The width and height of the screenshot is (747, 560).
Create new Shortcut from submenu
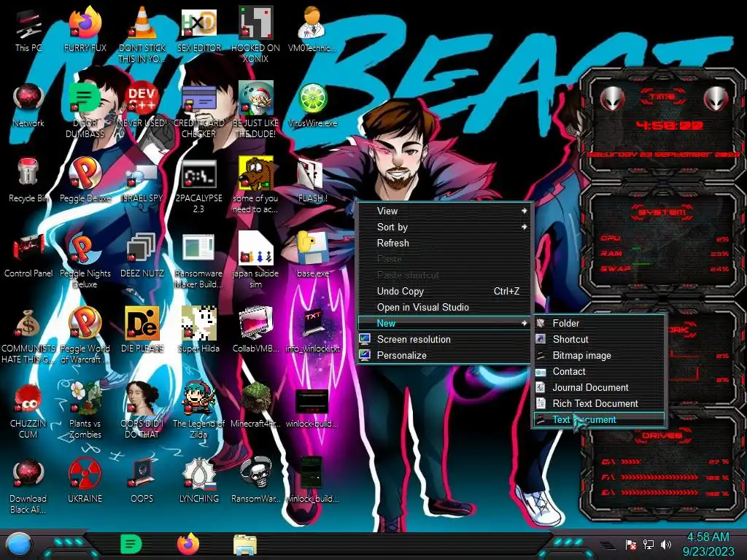pos(599,340)
